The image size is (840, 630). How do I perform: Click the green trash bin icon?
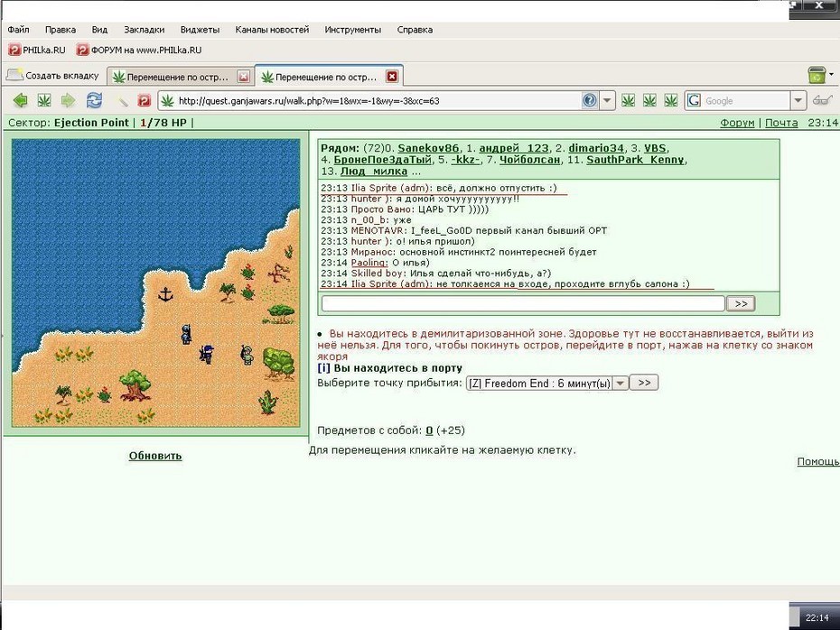(817, 75)
